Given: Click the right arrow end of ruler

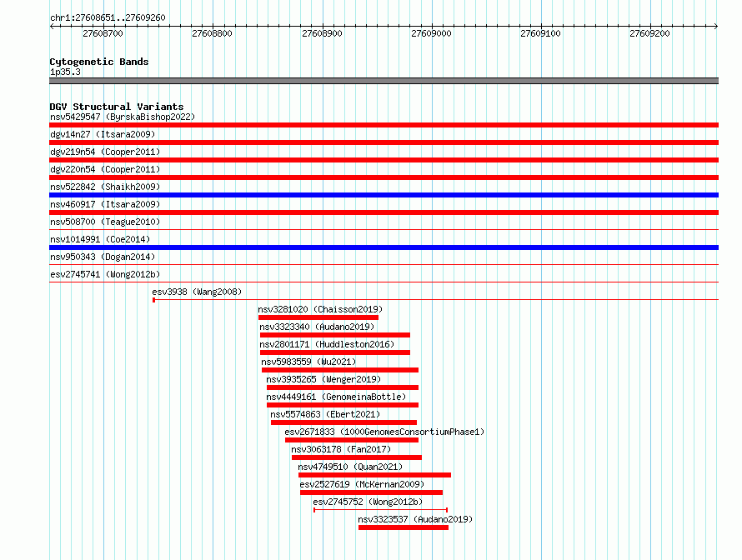Looking at the screenshot, I should (x=716, y=26).
